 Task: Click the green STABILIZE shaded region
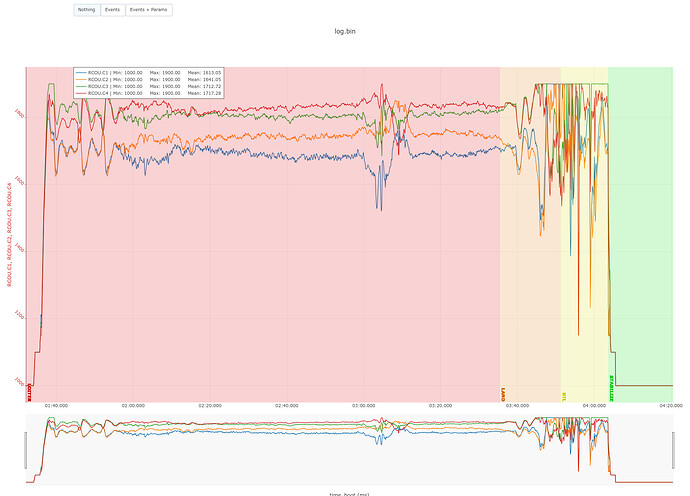(641, 235)
